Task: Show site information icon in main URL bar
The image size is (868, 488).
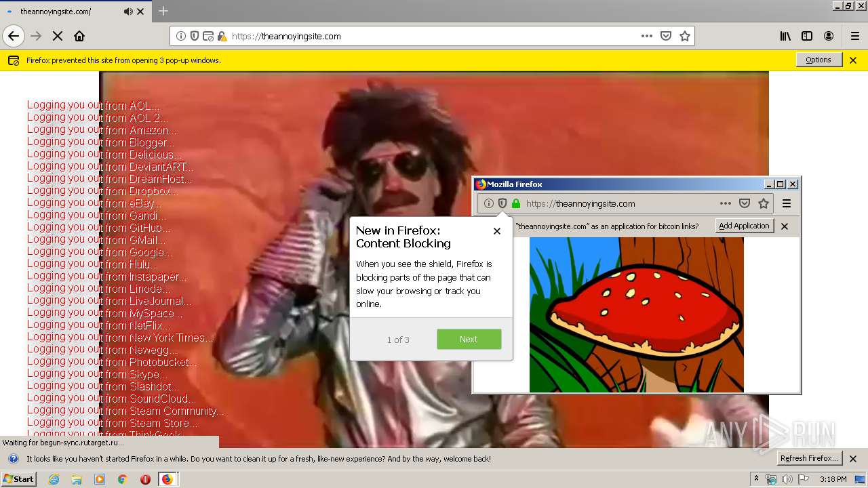Action: [181, 36]
